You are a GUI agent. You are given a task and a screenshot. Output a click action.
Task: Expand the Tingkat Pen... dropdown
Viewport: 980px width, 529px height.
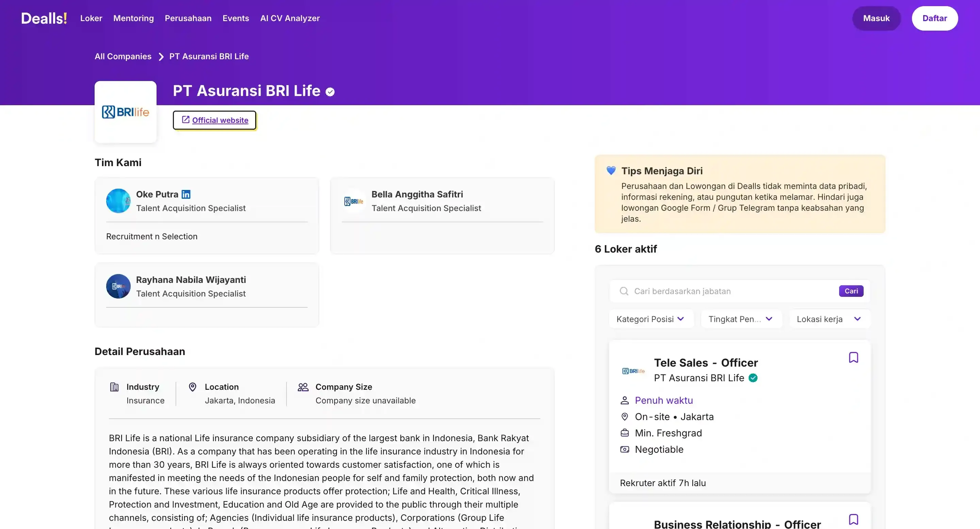[x=741, y=319]
